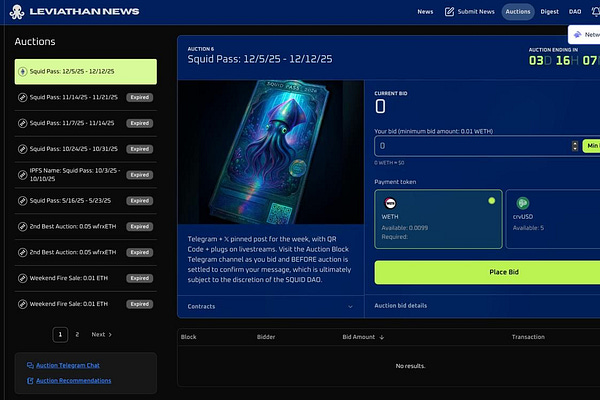Screen dimensions: 600x400
Task: Click the Submit News pencil icon
Action: coord(449,12)
